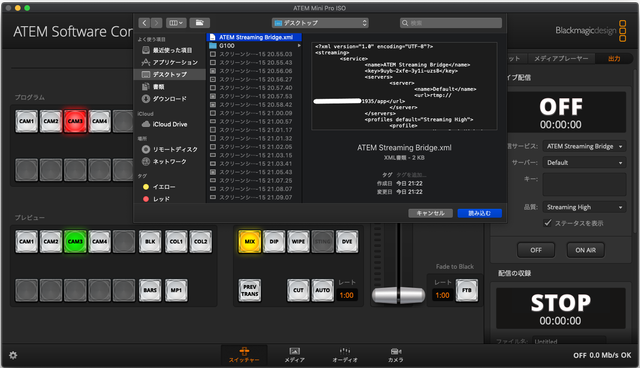
Task: Select preview BARS source
Action: pos(150,290)
